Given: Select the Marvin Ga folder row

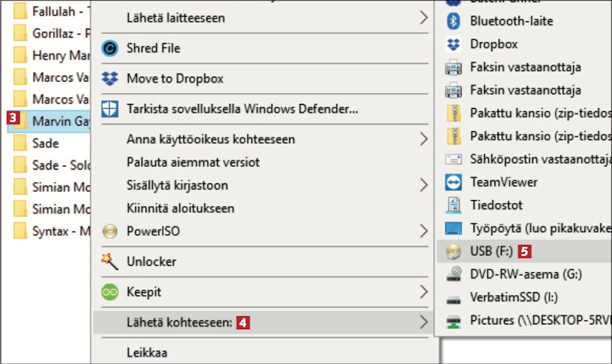Looking at the screenshot, I should coord(49,121).
